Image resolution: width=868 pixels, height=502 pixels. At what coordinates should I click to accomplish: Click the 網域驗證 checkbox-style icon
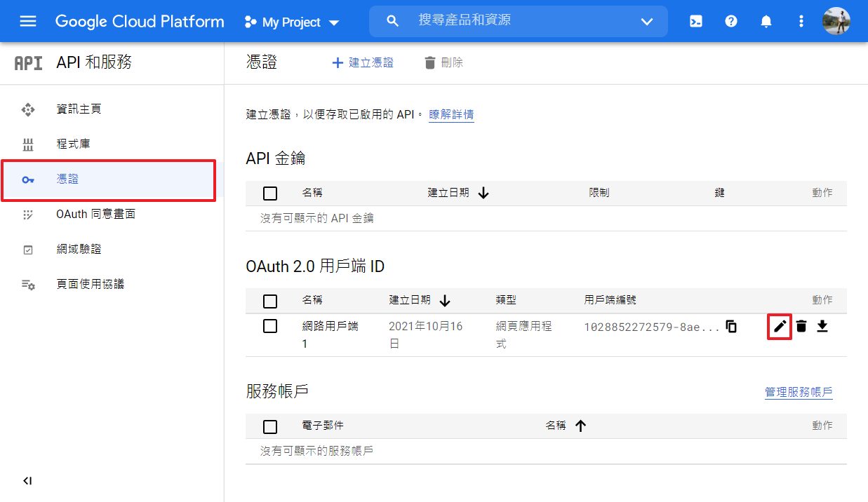(28, 250)
